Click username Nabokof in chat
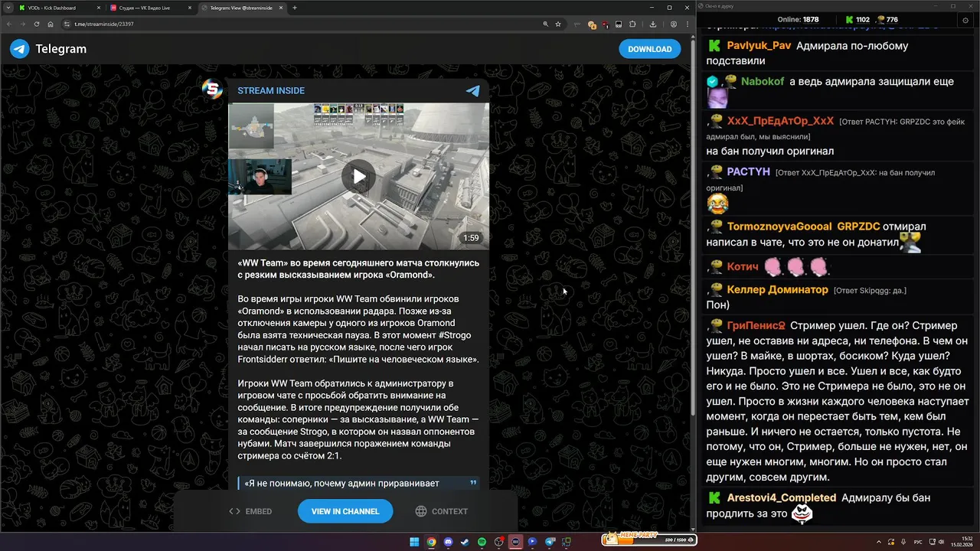Viewport: 980px width, 551px height. click(763, 81)
